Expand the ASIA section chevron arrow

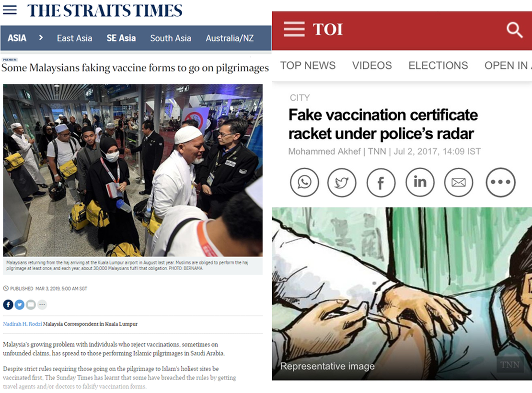tap(41, 38)
